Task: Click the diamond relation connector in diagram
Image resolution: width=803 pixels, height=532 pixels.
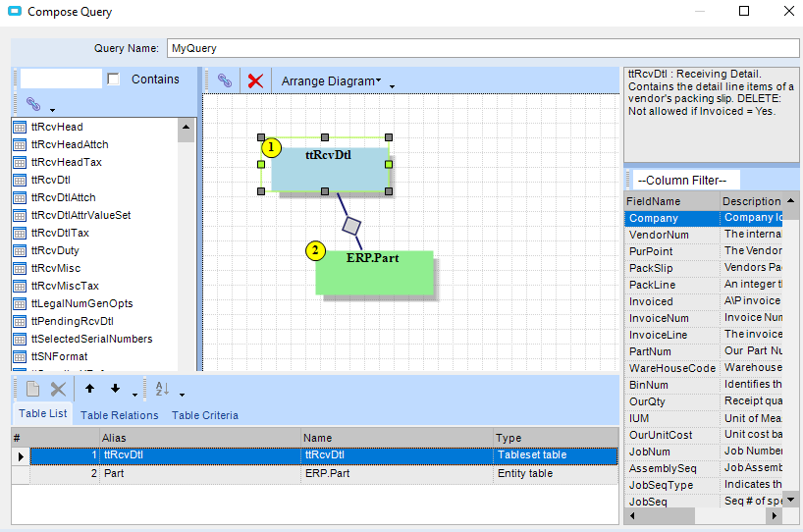Action: point(351,226)
